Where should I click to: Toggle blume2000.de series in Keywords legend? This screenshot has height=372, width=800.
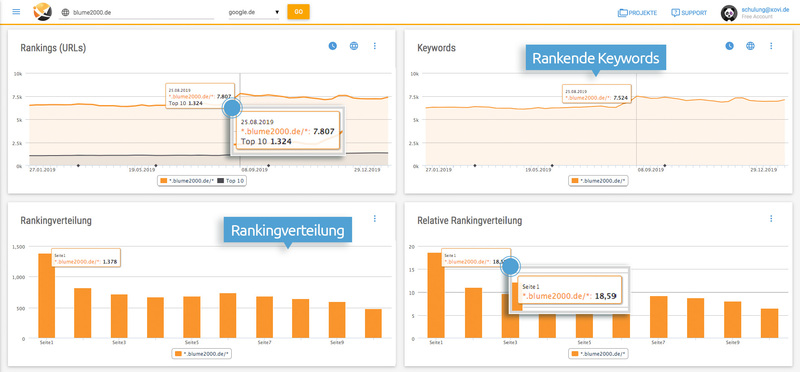coord(599,181)
